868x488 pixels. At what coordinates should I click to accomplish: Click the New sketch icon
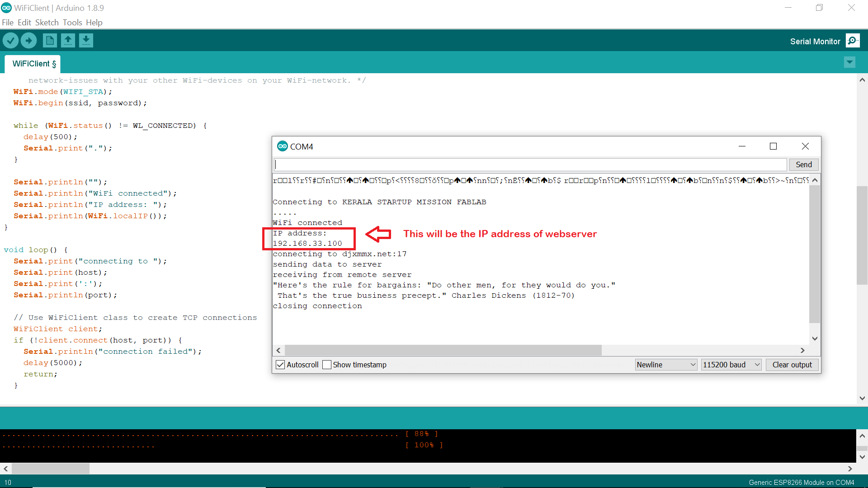pos(50,41)
